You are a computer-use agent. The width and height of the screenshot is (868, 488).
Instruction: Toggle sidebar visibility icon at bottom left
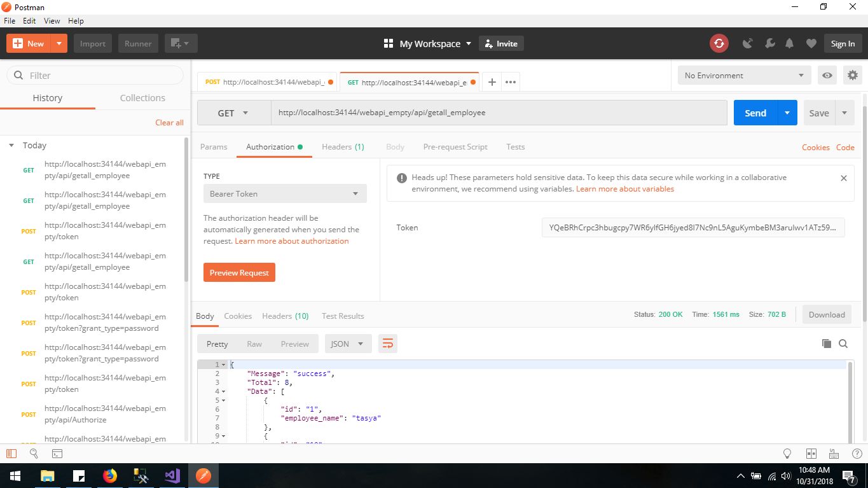pyautogui.click(x=11, y=454)
